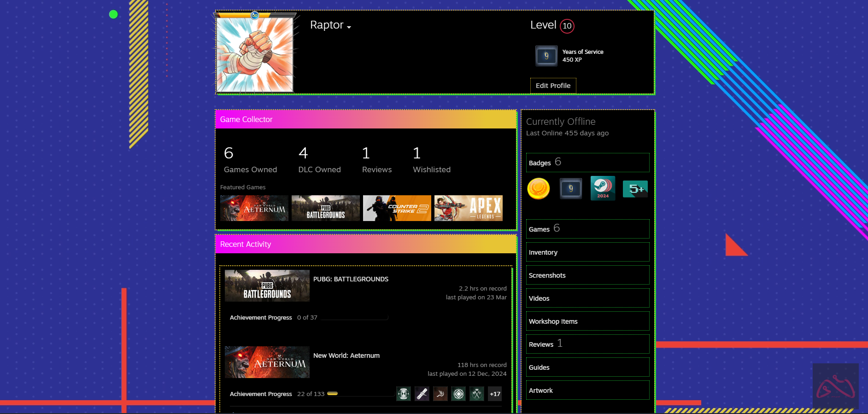The height and width of the screenshot is (414, 868).
Task: Select the teal 5+ game collector badge
Action: 635,189
